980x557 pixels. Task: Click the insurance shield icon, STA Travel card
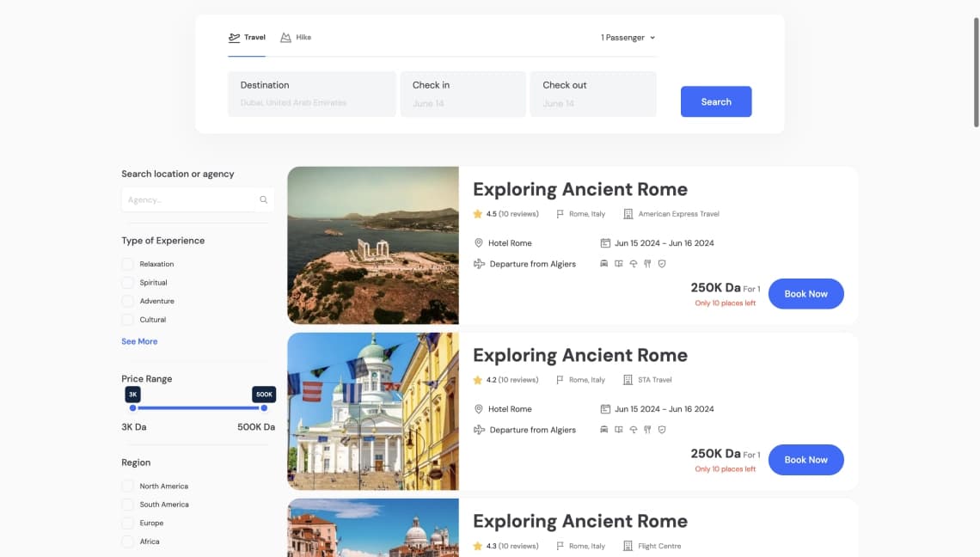(662, 430)
